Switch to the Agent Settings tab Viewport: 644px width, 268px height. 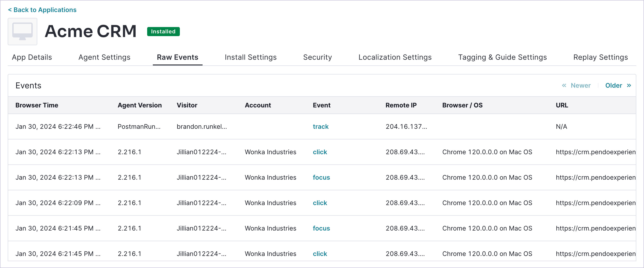(x=104, y=57)
